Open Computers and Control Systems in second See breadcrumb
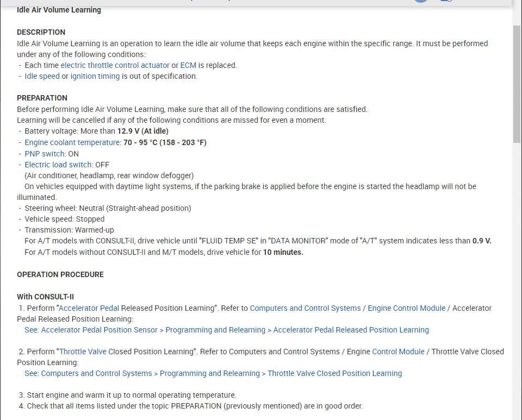The width and height of the screenshot is (522, 420). (x=97, y=373)
